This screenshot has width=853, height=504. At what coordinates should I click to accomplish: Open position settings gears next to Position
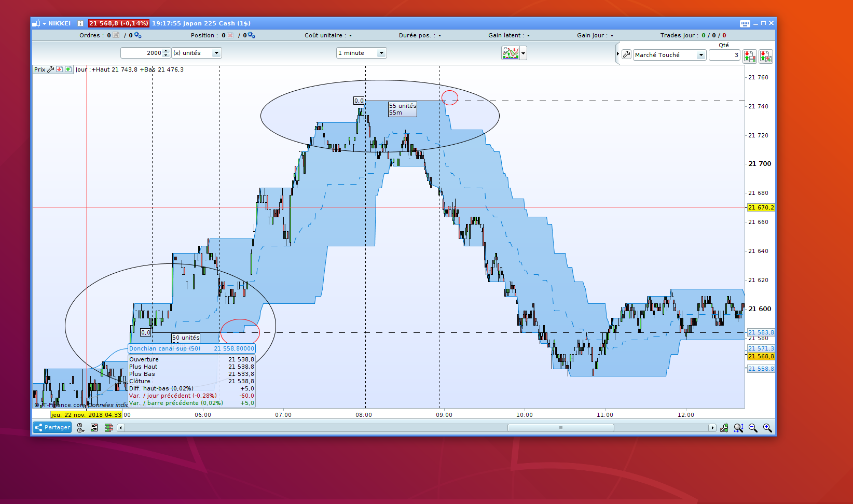251,35
